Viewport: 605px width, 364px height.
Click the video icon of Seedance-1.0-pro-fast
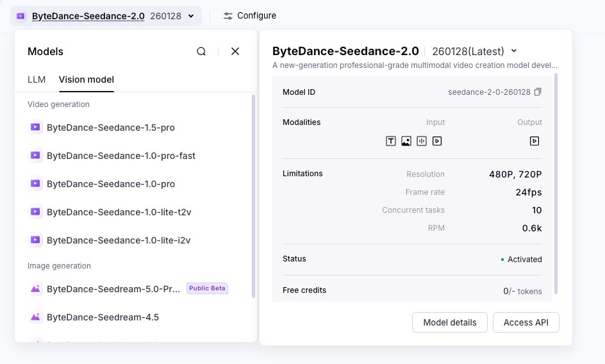pos(35,155)
